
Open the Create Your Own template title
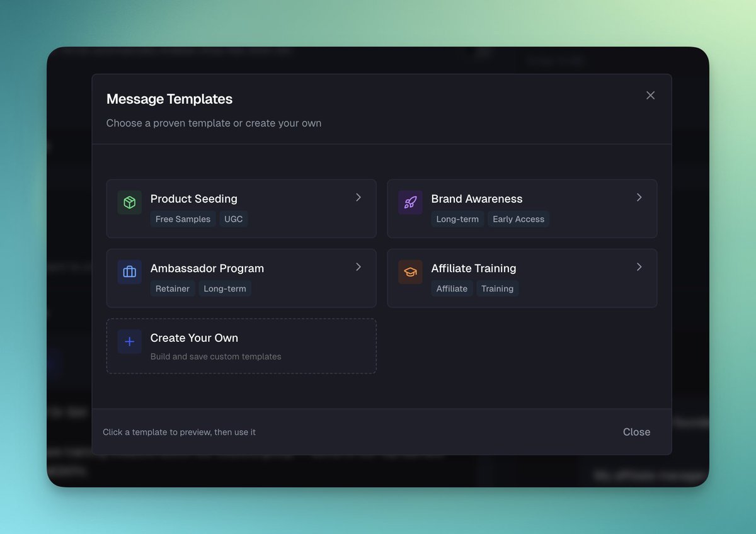tap(194, 338)
